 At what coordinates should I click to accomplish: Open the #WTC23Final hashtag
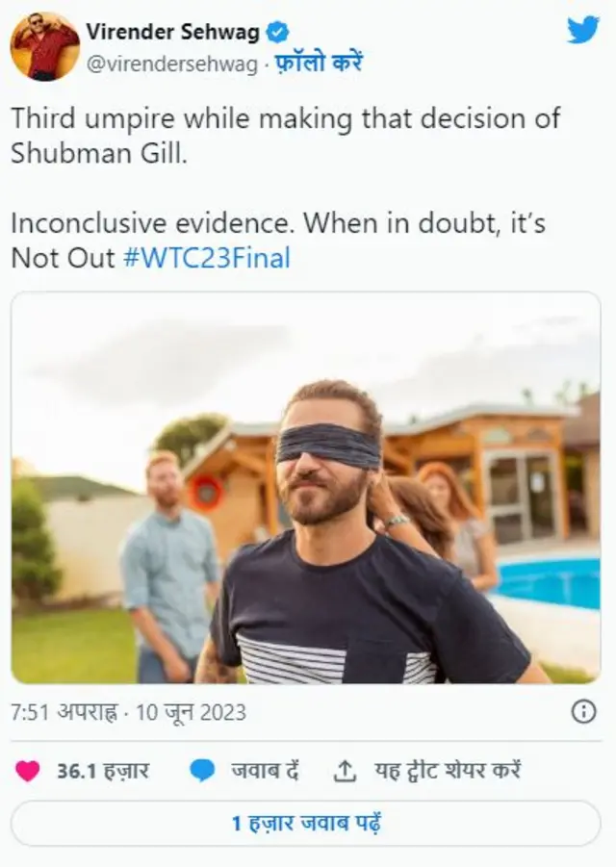point(207,258)
